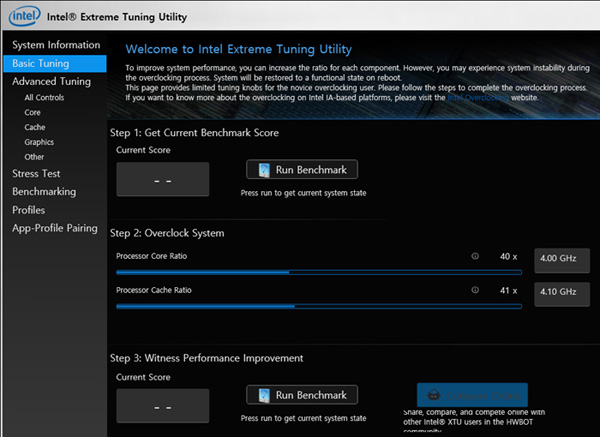Follow the Intel Overclocking website link
Screen dimensions: 600x437
478,98
